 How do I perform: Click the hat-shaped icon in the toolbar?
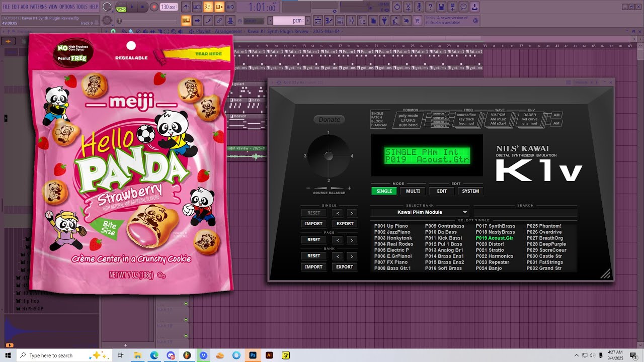point(230,21)
